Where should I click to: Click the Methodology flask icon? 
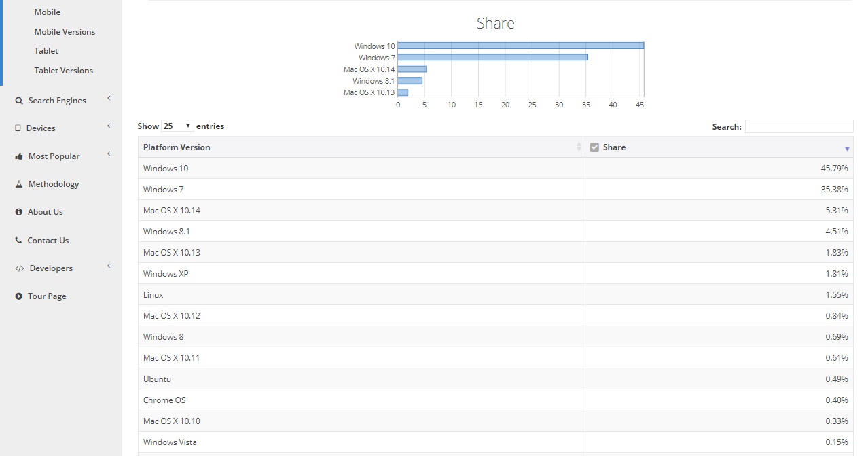tap(19, 184)
